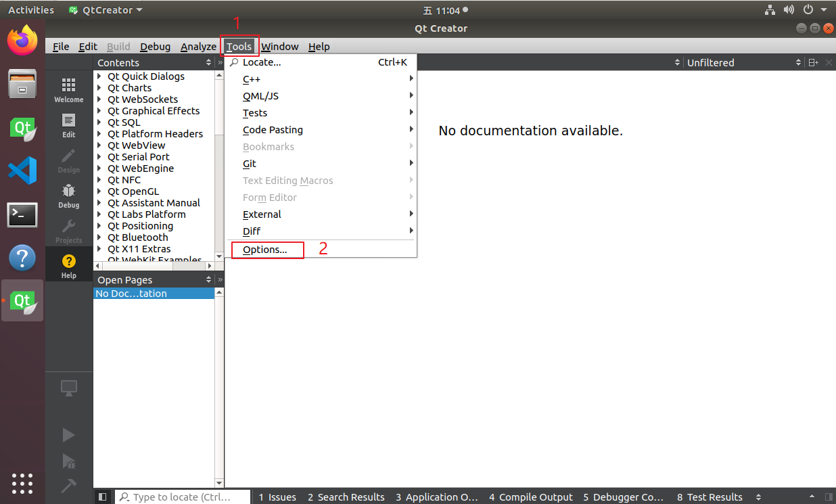This screenshot has height=504, width=836.
Task: Open the clock calendar at 11:04
Action: (x=445, y=9)
